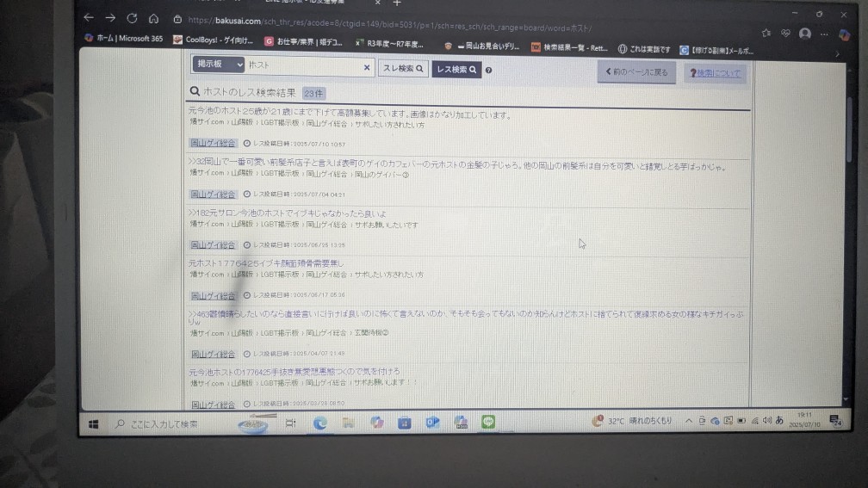Click the Japanese IME あ indicator
Viewport: 868px width, 488px height.
(779, 421)
